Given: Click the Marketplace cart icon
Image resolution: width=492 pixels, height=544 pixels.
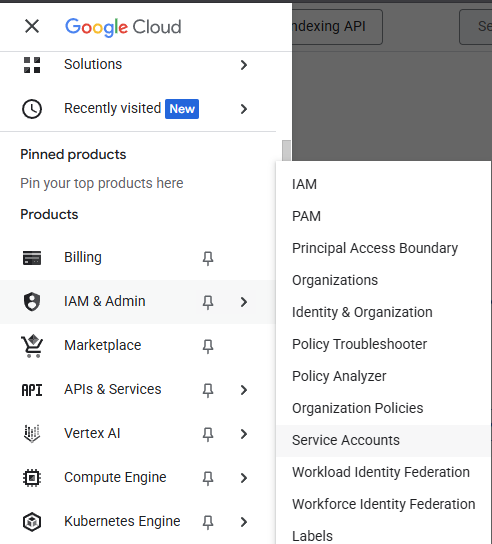Looking at the screenshot, I should tap(32, 346).
